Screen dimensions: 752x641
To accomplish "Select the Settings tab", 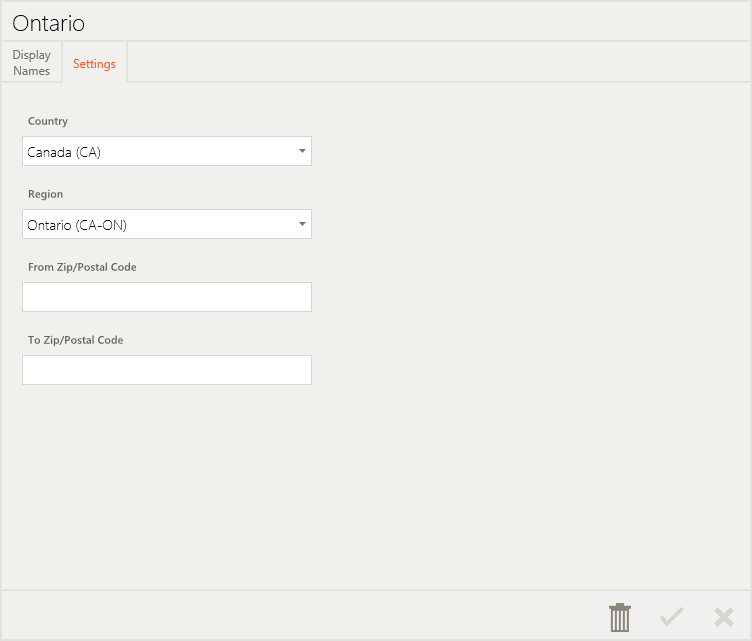I will coord(94,64).
